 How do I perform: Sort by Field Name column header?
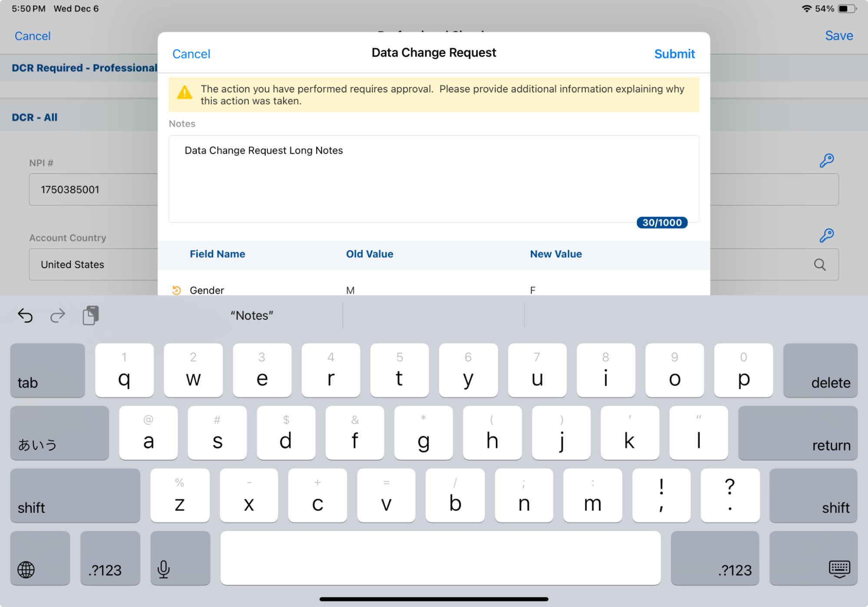[217, 254]
